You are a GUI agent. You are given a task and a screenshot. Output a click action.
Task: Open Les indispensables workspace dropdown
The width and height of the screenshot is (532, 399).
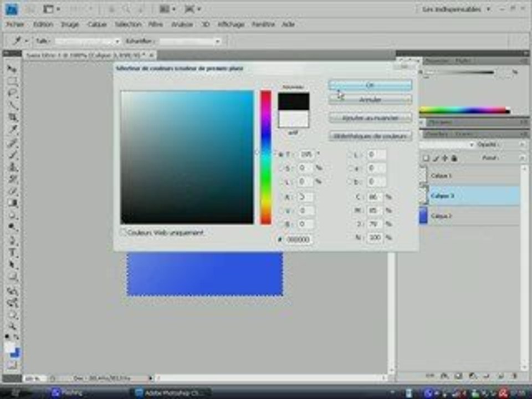click(456, 9)
